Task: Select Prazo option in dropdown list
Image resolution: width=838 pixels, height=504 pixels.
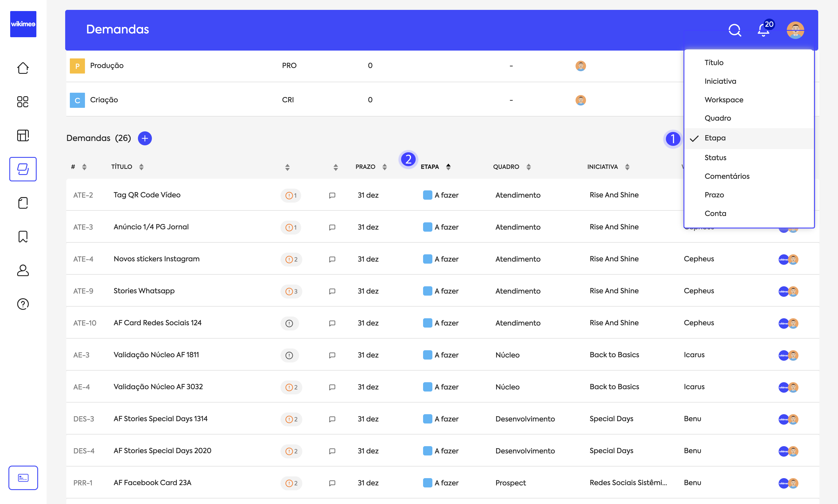Action: coord(714,195)
